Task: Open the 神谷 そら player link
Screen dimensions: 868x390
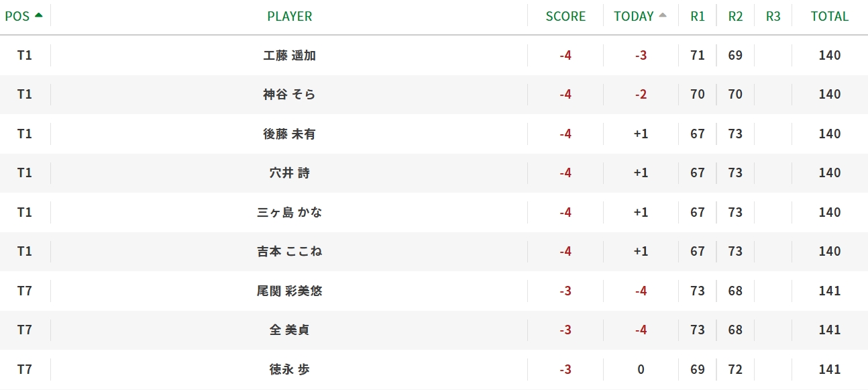Action: click(289, 95)
